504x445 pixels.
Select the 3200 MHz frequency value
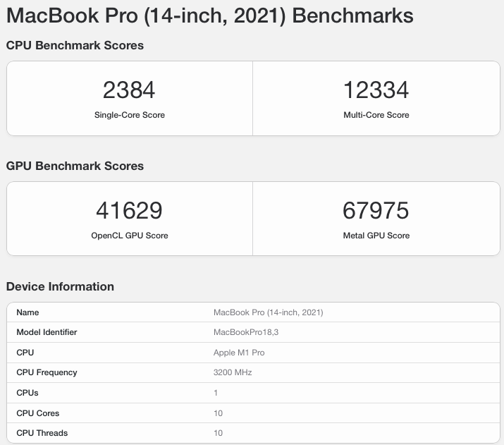[x=233, y=372]
